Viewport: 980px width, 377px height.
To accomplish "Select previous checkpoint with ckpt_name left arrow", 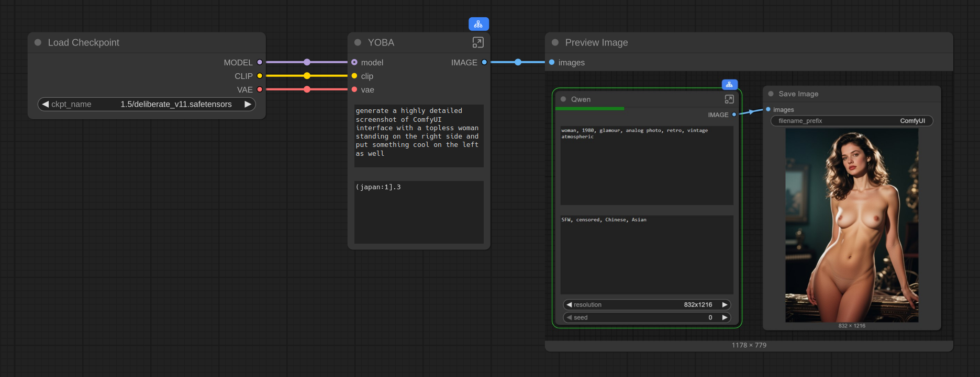I will click(x=46, y=104).
